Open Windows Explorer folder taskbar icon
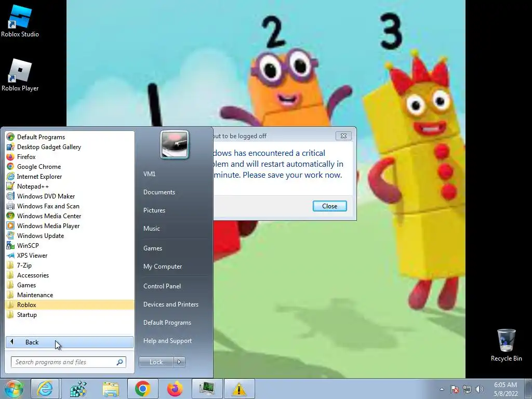The width and height of the screenshot is (532, 399). point(111,389)
